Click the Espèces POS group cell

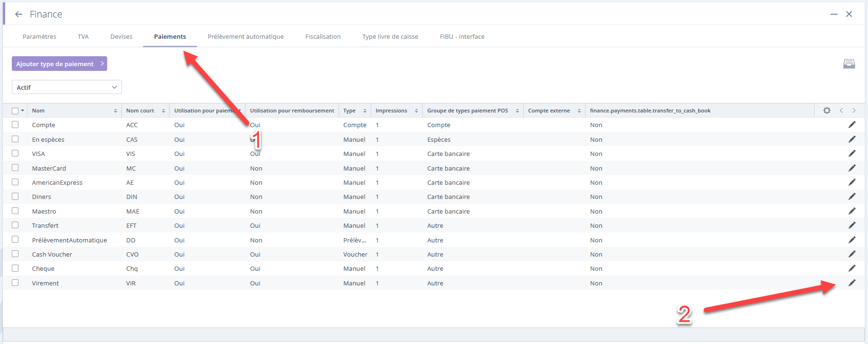tap(439, 139)
